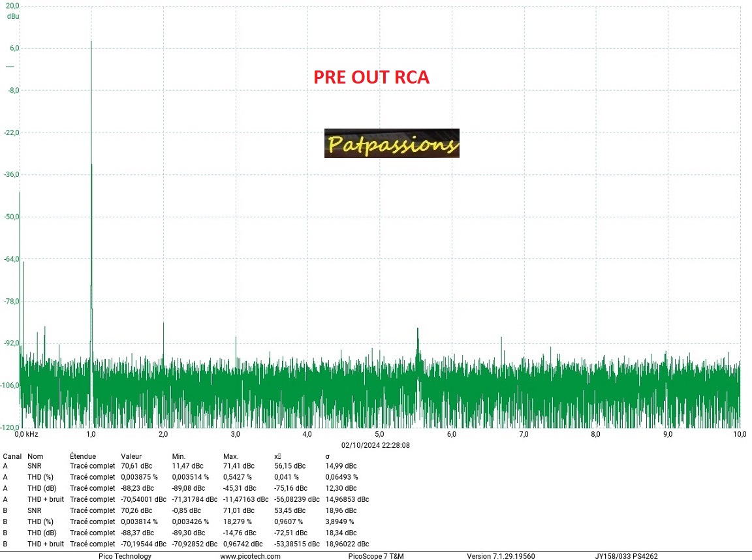Select channel A SNR value 70,61 dBc

pyautogui.click(x=138, y=466)
